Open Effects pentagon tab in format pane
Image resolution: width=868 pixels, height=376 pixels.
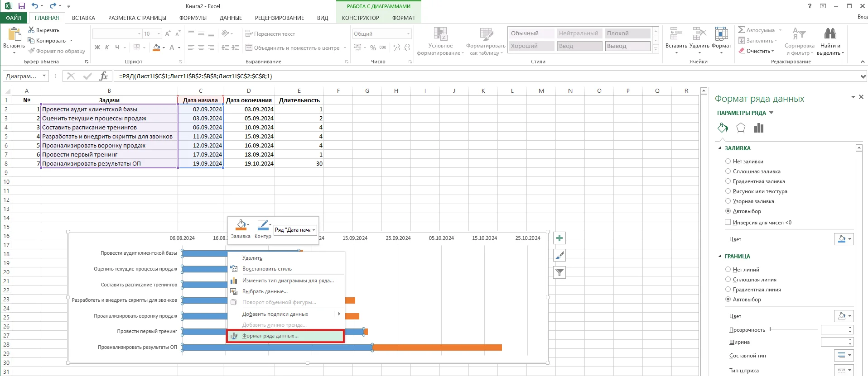(x=741, y=128)
